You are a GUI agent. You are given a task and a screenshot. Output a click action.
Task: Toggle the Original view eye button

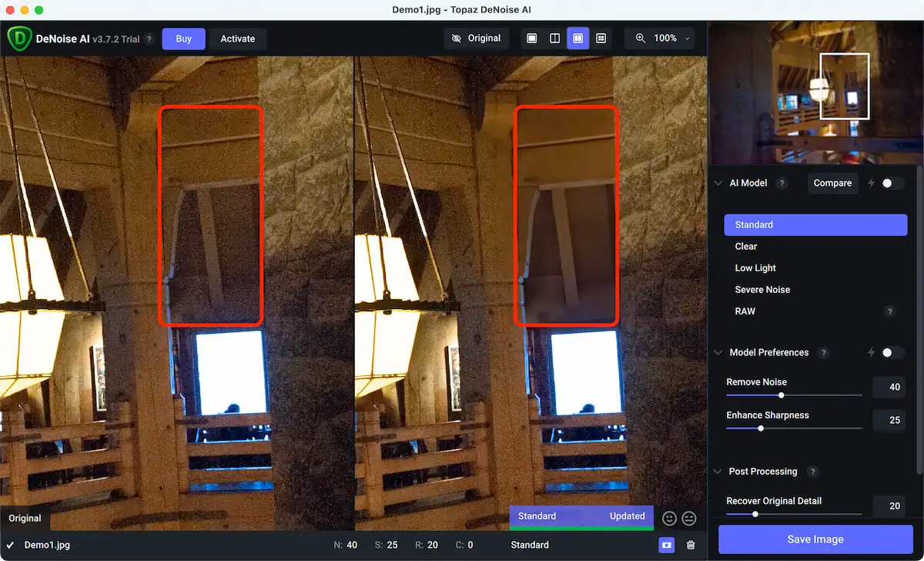476,38
